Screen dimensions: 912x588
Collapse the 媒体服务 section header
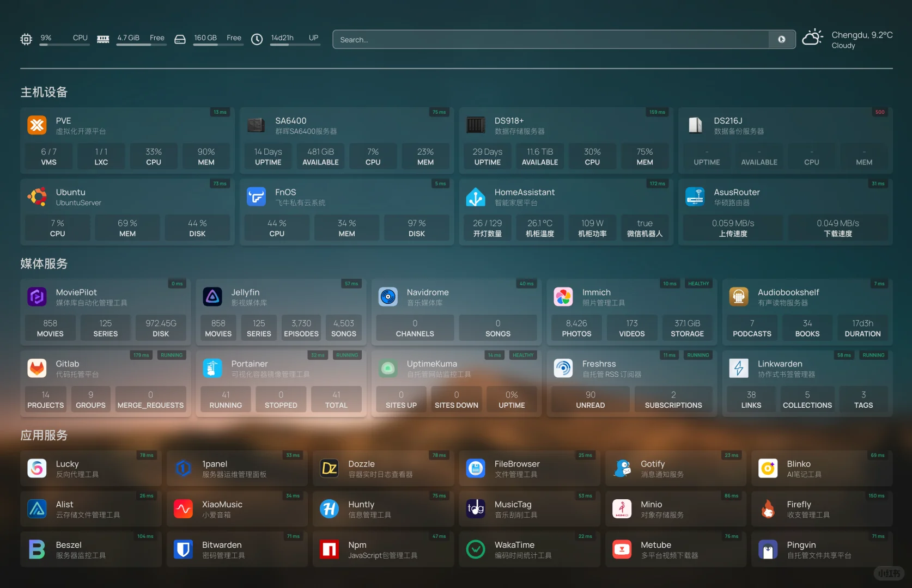44,264
